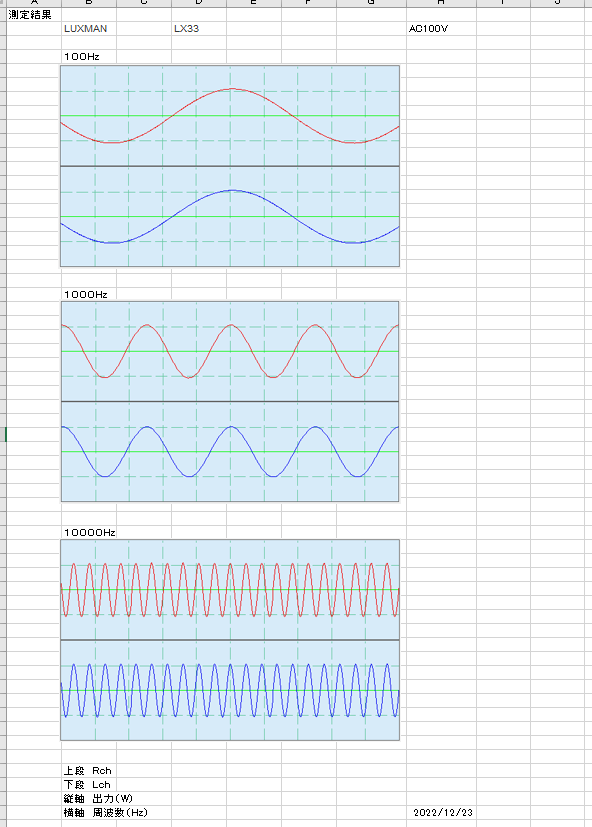Select the LX33 model cell

click(x=198, y=28)
